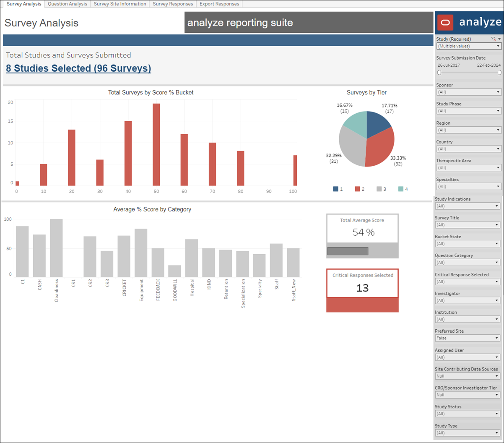504x443 pixels.
Task: Open the Study (Required) context menu caret
Action: [500, 39]
